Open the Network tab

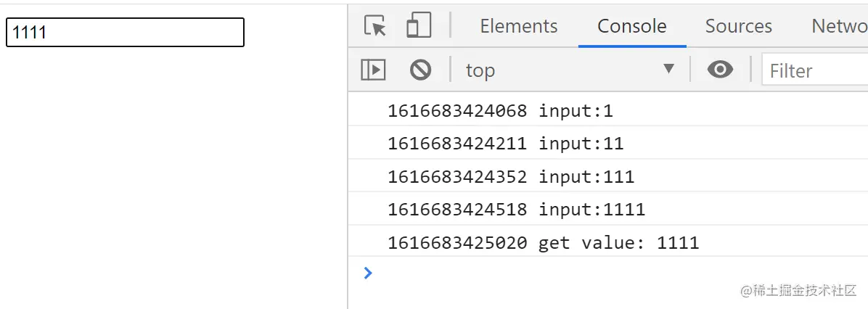pyautogui.click(x=839, y=26)
